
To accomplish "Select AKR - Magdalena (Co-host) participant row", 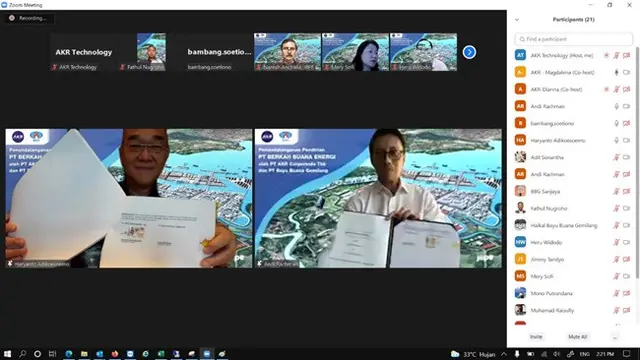I will [x=573, y=72].
